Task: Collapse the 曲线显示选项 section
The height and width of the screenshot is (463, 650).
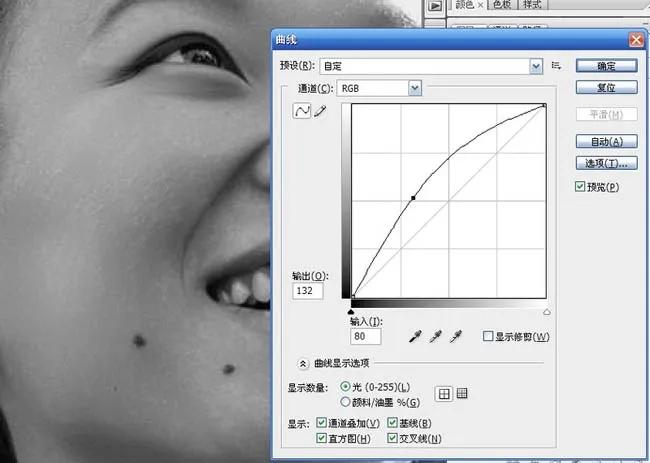Action: 303,364
